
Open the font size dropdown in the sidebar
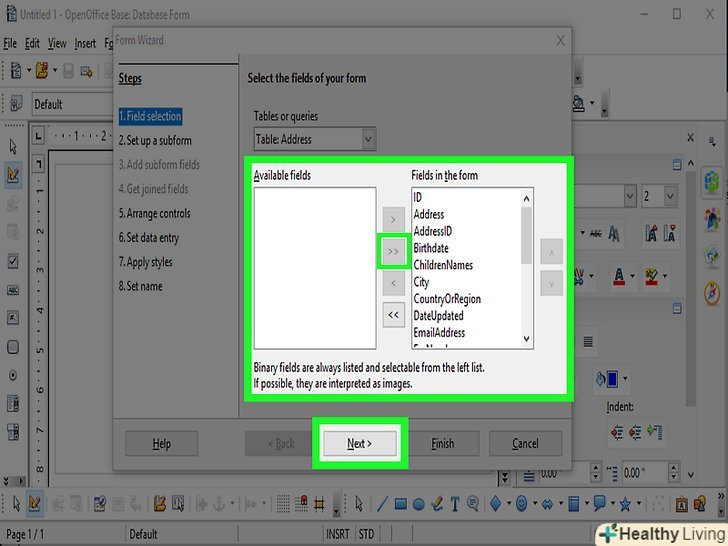[670, 196]
